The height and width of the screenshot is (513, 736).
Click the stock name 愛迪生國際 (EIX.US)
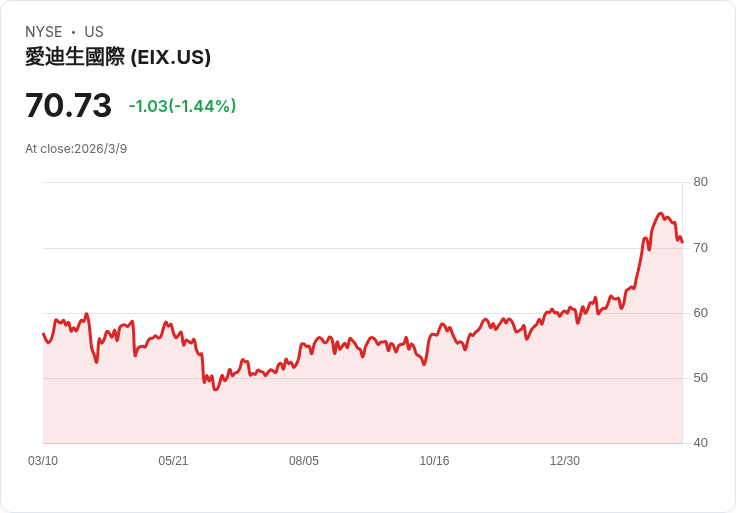tap(118, 58)
